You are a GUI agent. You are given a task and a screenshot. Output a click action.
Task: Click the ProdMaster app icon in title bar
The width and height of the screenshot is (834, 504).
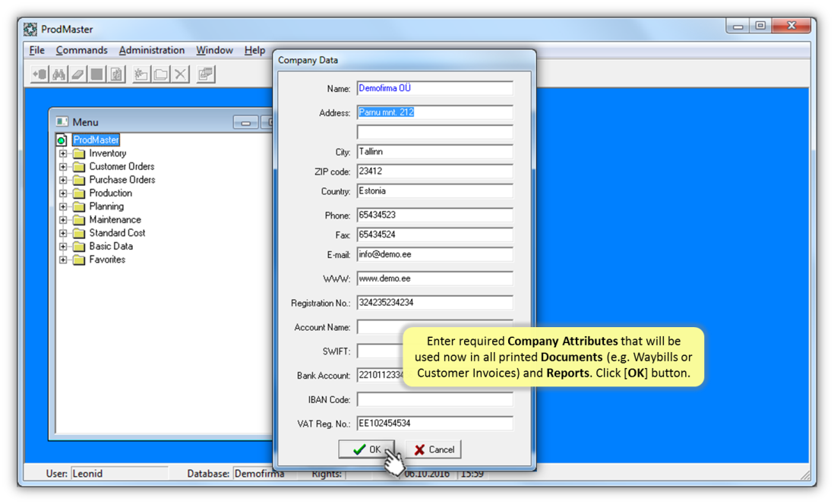pyautogui.click(x=31, y=30)
